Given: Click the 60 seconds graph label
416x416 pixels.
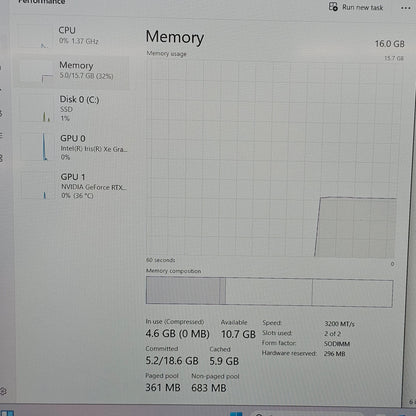Looking at the screenshot, I should click(x=160, y=260).
